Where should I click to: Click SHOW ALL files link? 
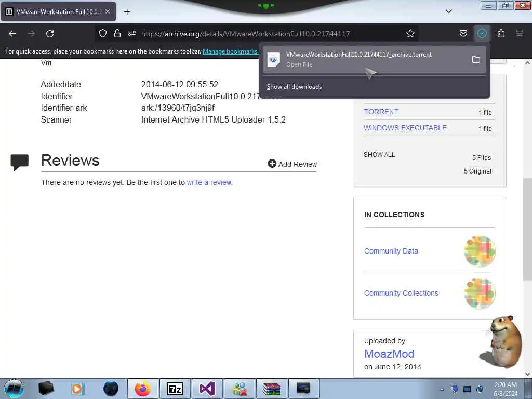[x=379, y=155]
